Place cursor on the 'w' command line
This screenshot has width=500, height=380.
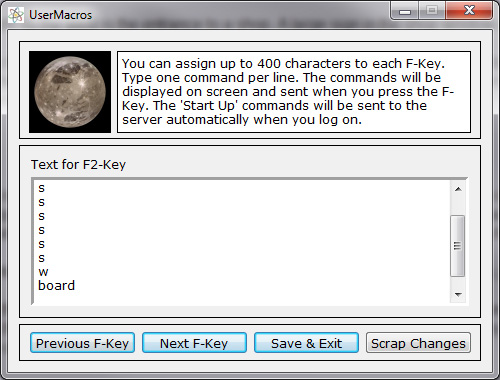pyautogui.click(x=43, y=272)
